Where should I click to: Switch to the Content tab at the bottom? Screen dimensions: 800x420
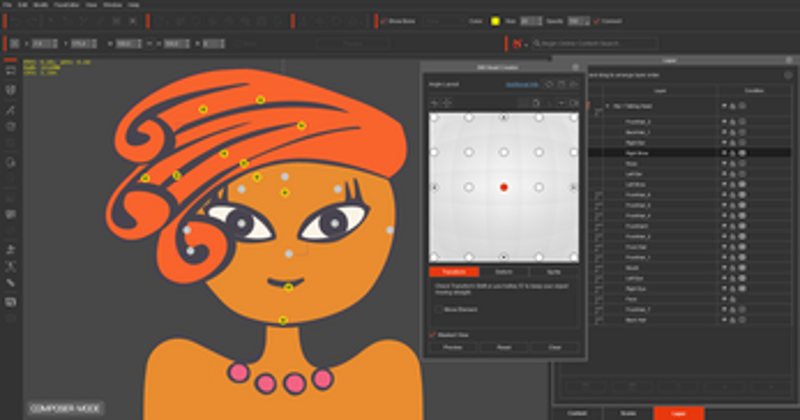[577, 414]
